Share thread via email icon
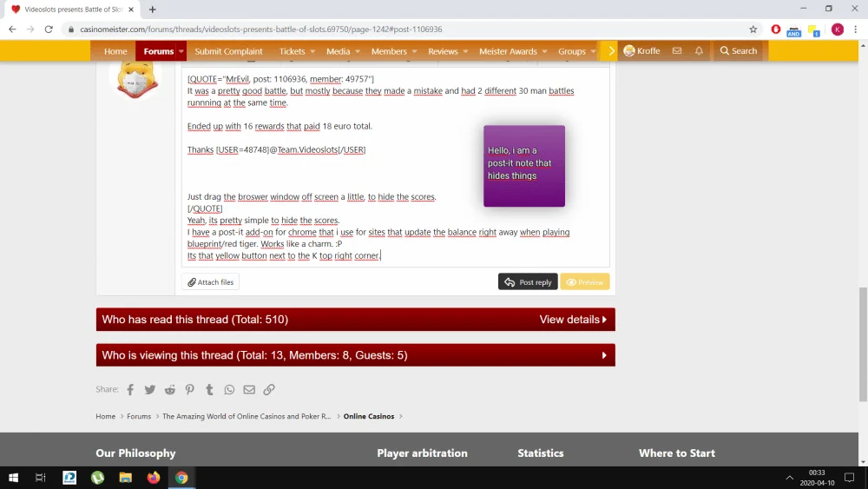Viewport: 868px width, 489px height. [x=249, y=389]
